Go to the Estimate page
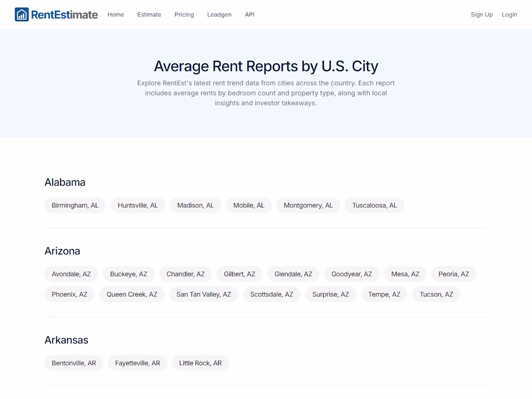This screenshot has height=399, width=532. tap(149, 15)
